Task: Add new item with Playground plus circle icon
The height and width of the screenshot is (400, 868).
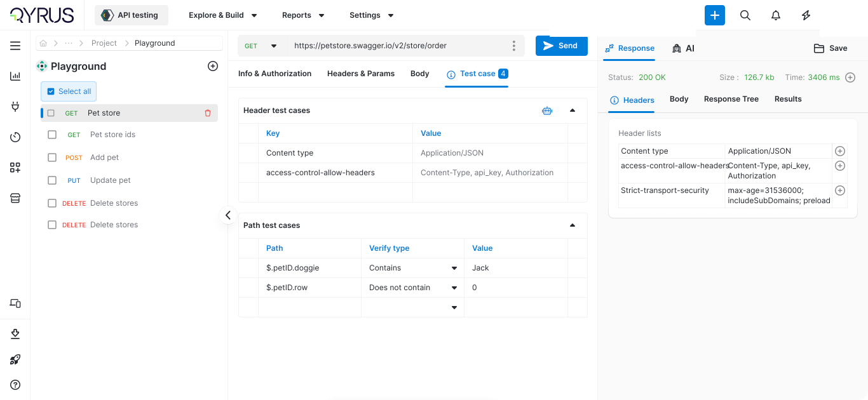Action: pyautogui.click(x=213, y=66)
